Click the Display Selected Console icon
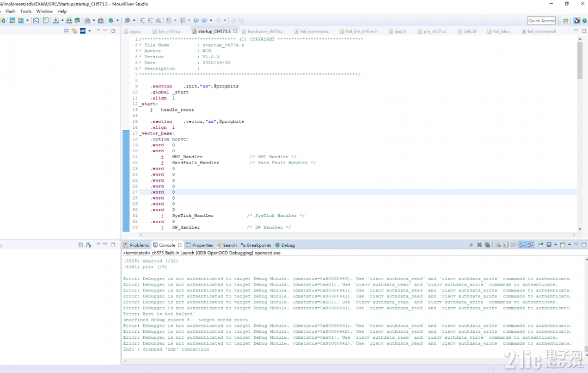 tap(549, 245)
